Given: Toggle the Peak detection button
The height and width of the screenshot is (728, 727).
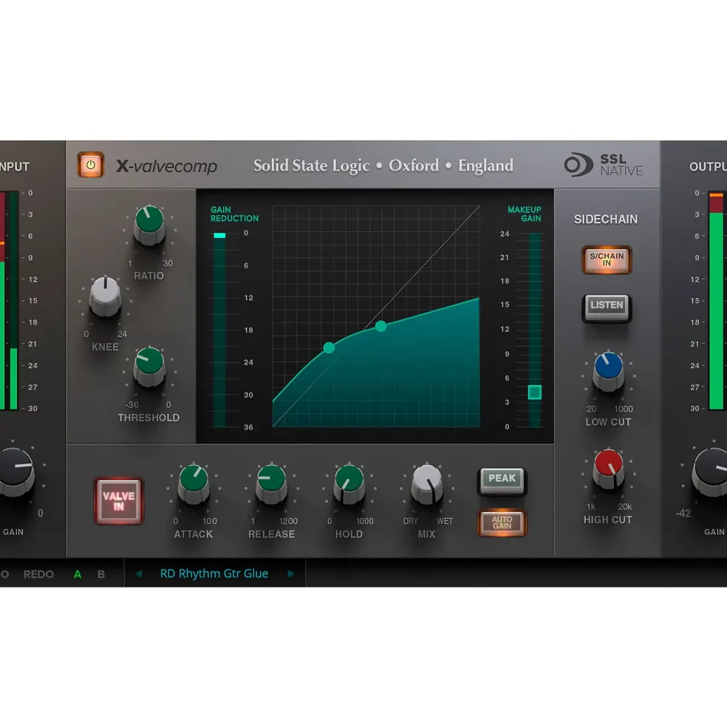Looking at the screenshot, I should click(502, 480).
